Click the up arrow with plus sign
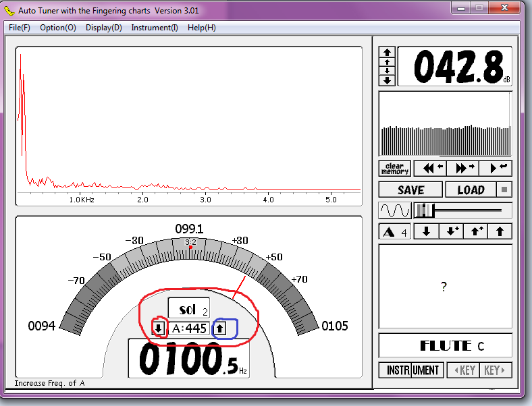The image size is (532, 406). tap(475, 232)
